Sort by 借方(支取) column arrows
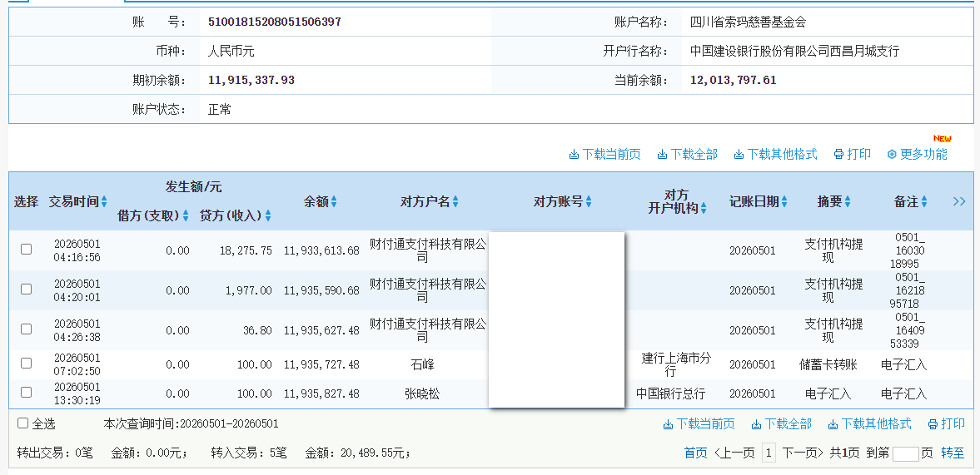The image size is (980, 475). (186, 216)
